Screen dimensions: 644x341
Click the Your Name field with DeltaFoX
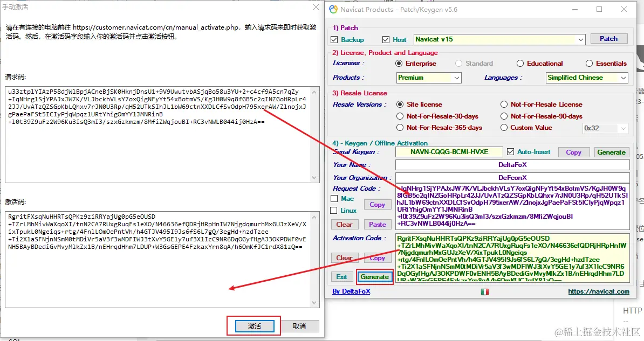pyautogui.click(x=512, y=164)
